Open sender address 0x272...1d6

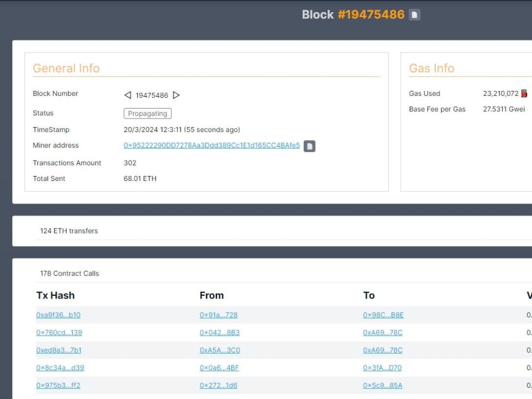coord(219,385)
